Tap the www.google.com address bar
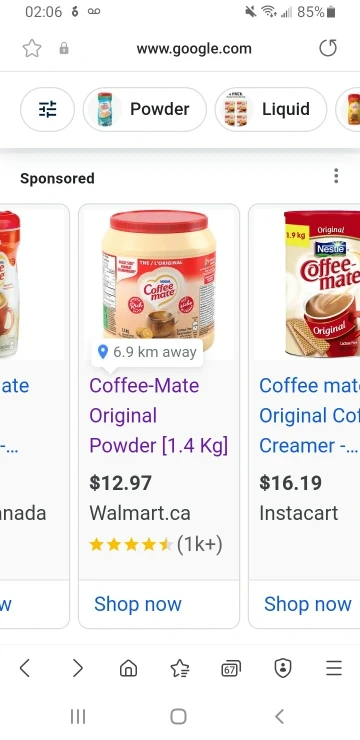Screen dimensions: 360x740 [x=194, y=49]
